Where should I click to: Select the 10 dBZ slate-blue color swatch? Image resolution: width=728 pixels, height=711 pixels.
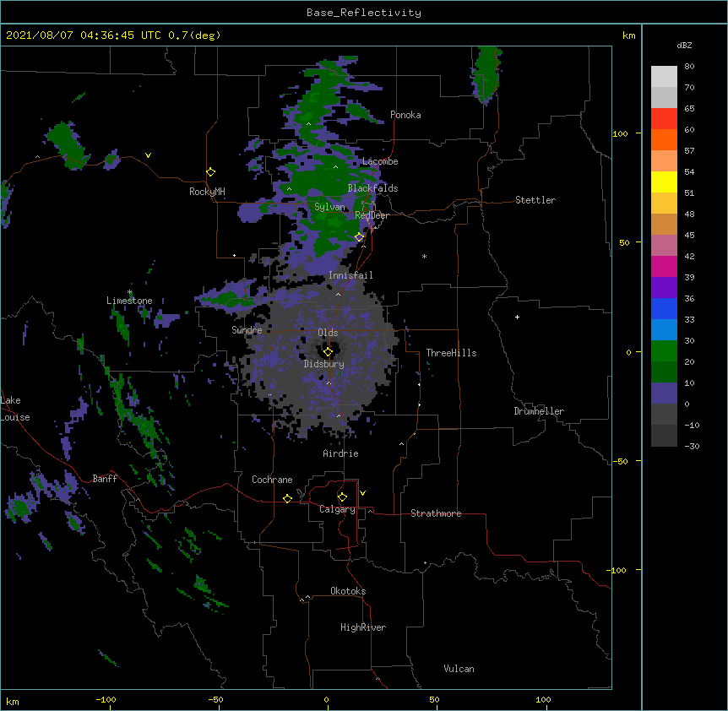pyautogui.click(x=664, y=393)
